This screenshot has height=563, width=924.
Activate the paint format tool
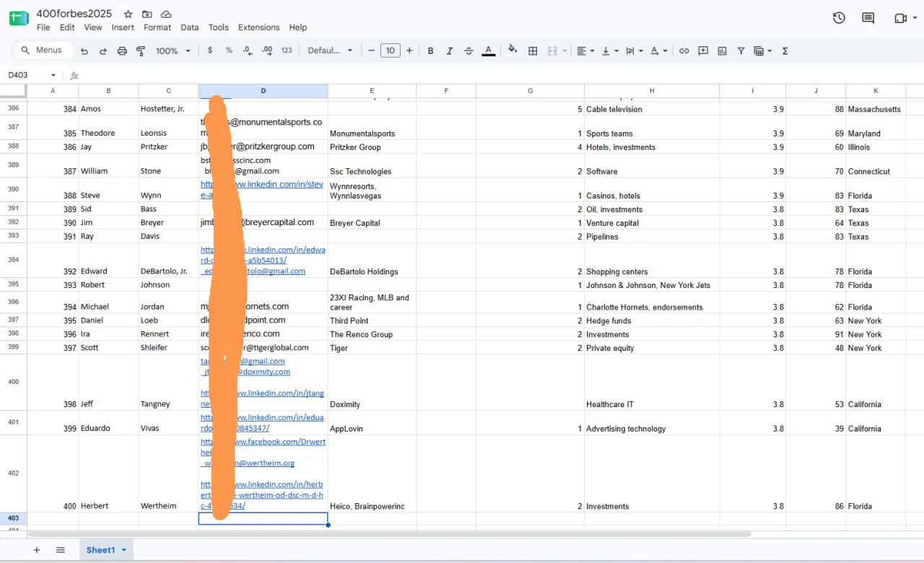141,51
